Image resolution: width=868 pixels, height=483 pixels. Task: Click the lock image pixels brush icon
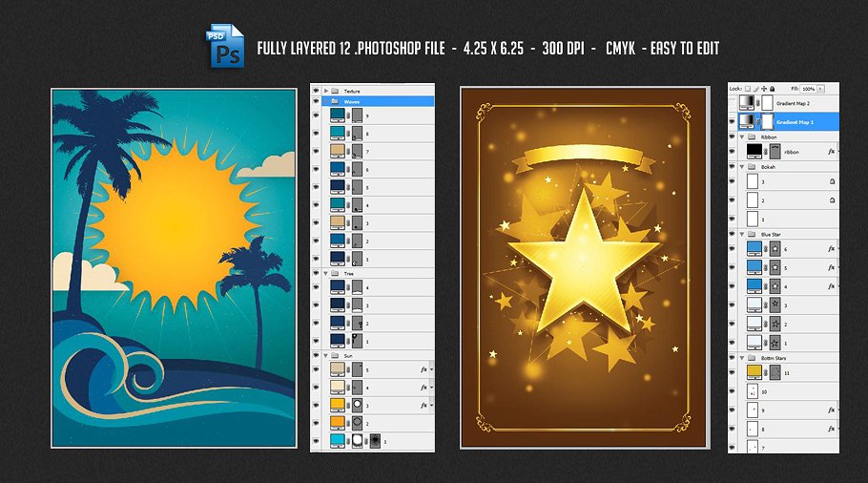(x=755, y=88)
